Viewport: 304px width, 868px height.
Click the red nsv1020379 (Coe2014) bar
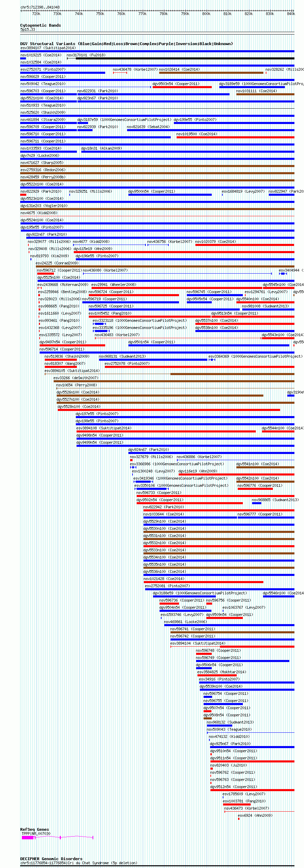[245, 245]
